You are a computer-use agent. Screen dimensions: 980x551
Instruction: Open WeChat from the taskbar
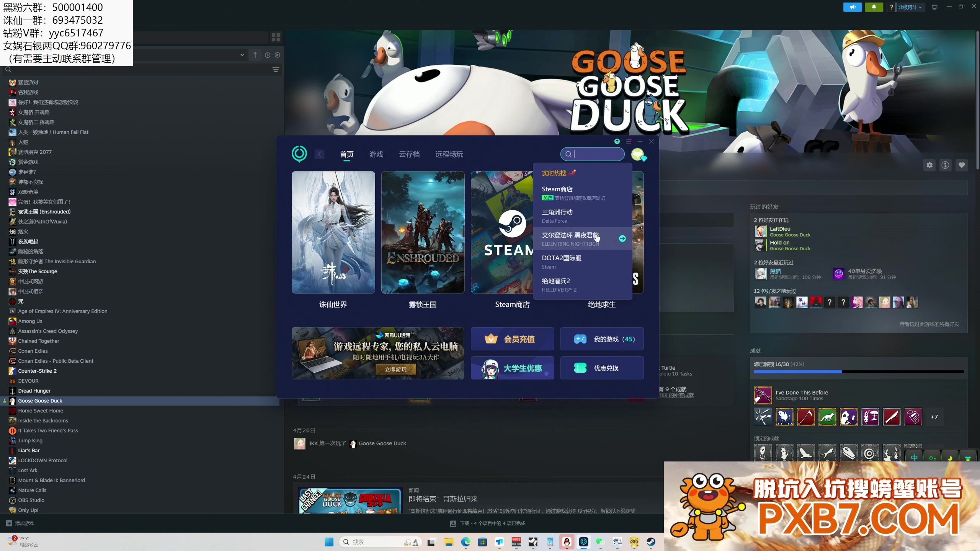click(600, 542)
